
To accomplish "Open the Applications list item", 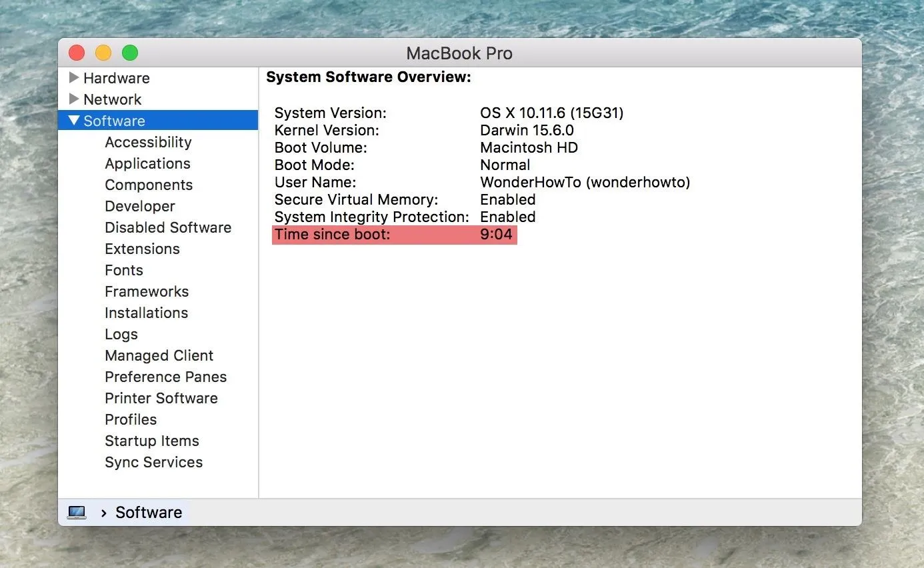I will (x=147, y=163).
